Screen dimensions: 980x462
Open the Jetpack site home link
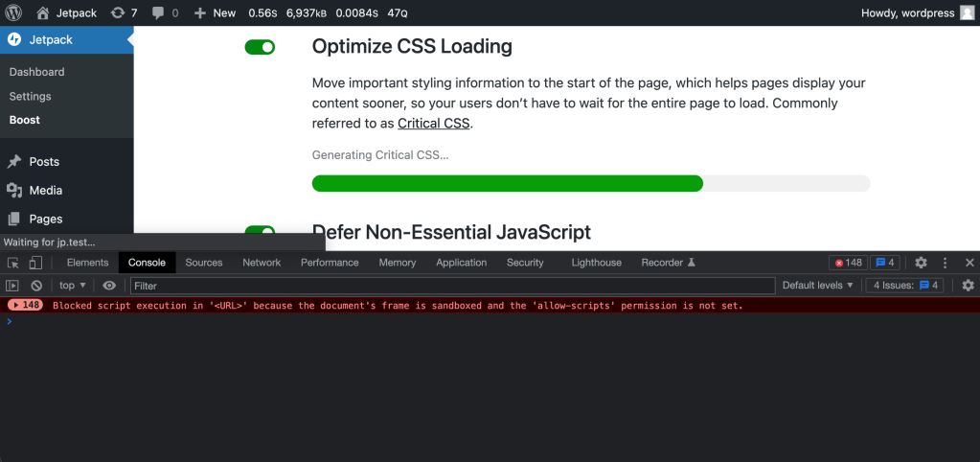66,12
